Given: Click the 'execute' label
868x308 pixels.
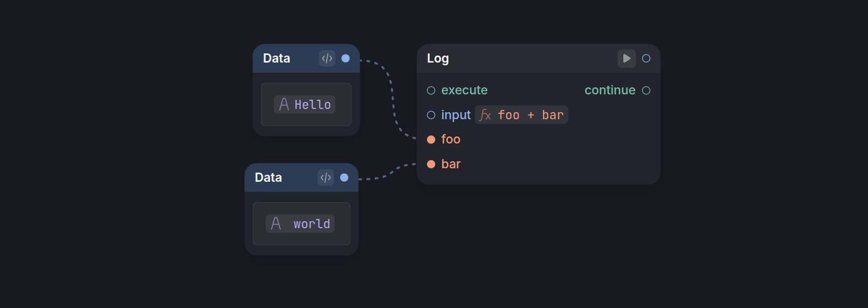Looking at the screenshot, I should click(464, 90).
